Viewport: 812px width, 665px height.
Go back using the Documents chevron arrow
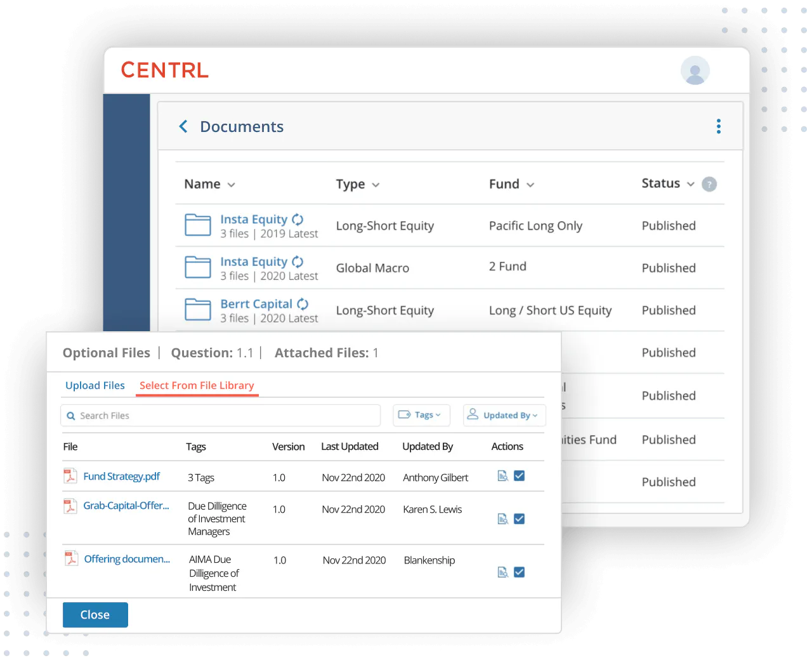tap(183, 127)
